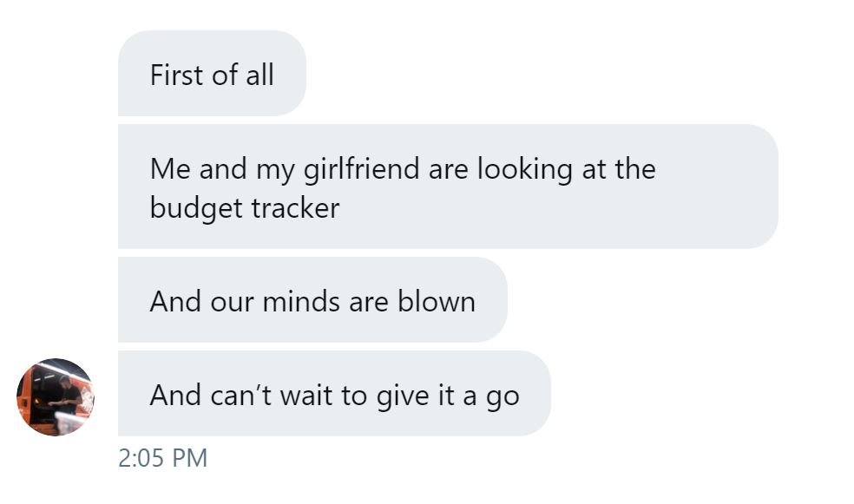Click the word "looking" in second bubble

pos(525,169)
